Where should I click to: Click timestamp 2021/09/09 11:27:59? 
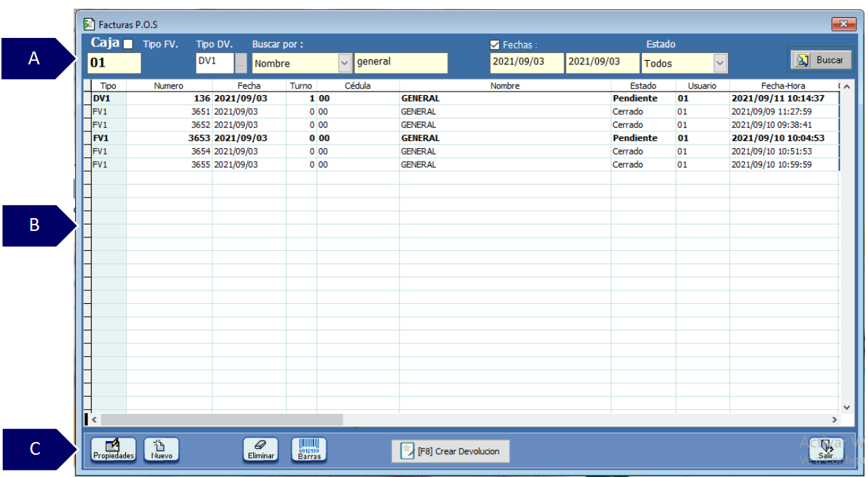point(771,112)
